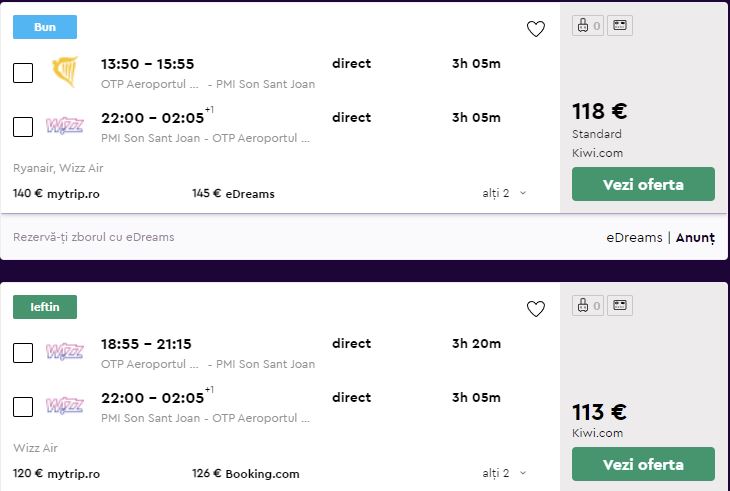Expand "alți 2" providers in the 113 € card
730x491 pixels.
pos(504,473)
